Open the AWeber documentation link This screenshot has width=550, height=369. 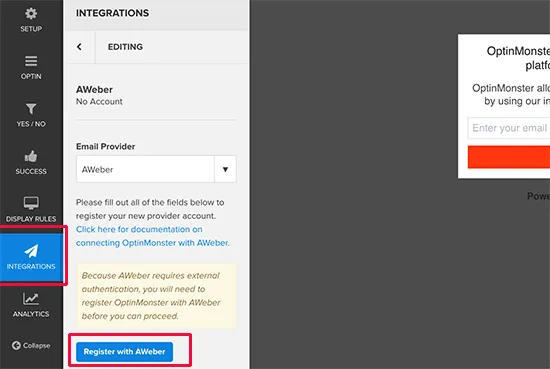pyautogui.click(x=153, y=236)
